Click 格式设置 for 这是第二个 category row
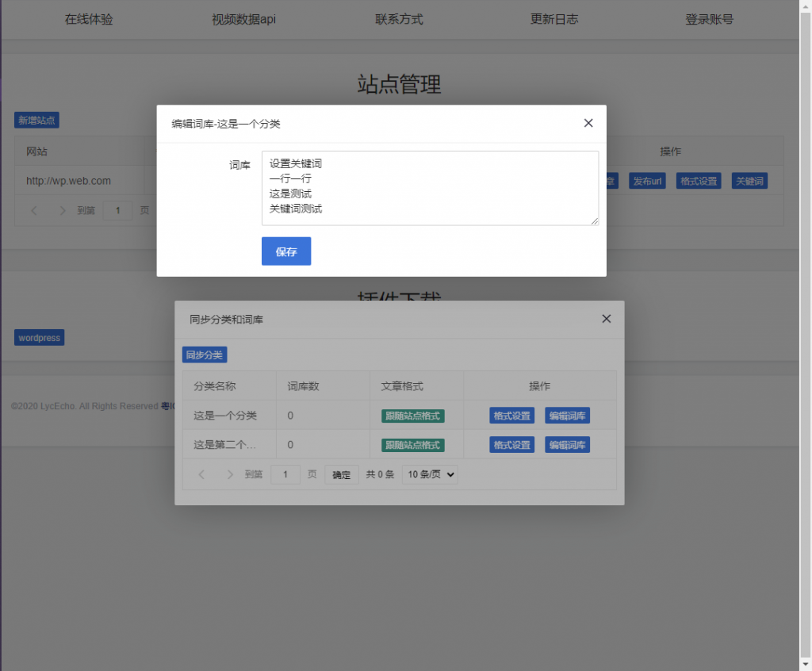Viewport: 812px width, 671px height. (x=511, y=445)
